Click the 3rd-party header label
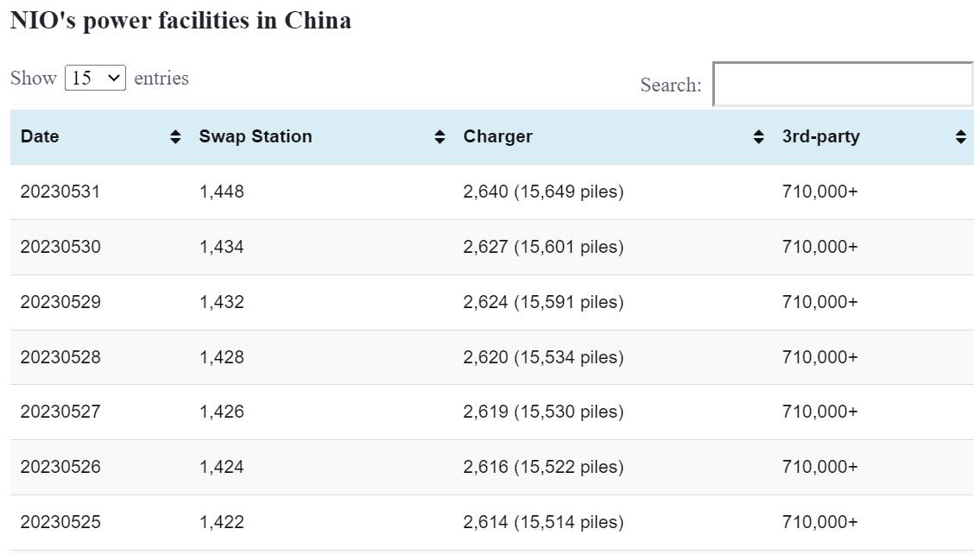 [x=820, y=136]
